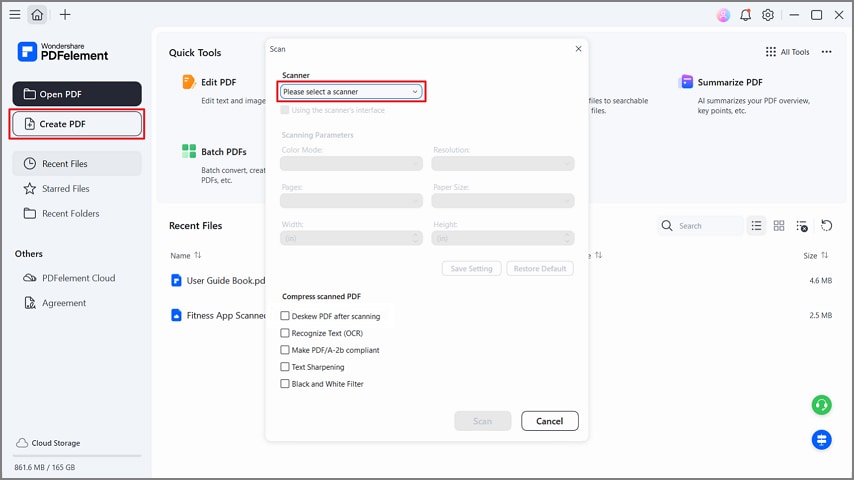Refresh the recent files list

pyautogui.click(x=826, y=226)
